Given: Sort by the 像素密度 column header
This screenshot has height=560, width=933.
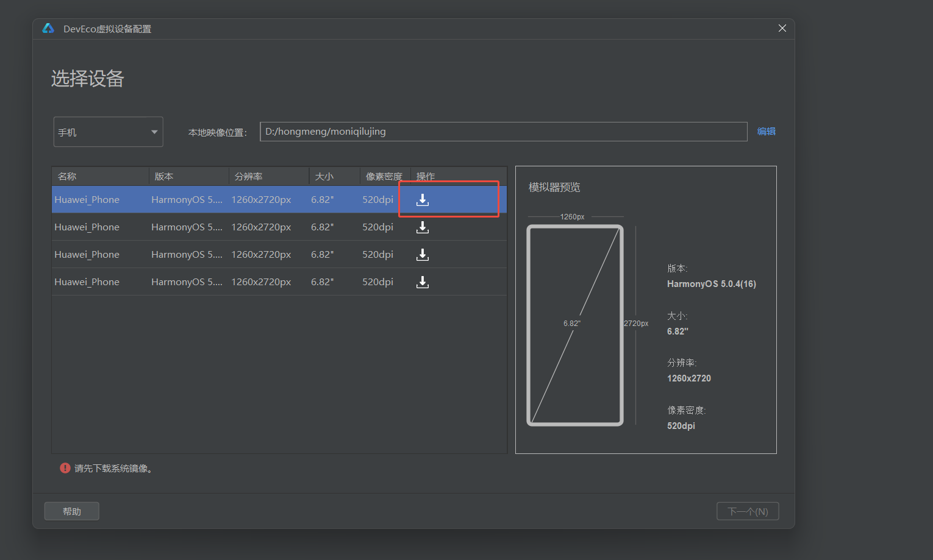Looking at the screenshot, I should point(385,176).
